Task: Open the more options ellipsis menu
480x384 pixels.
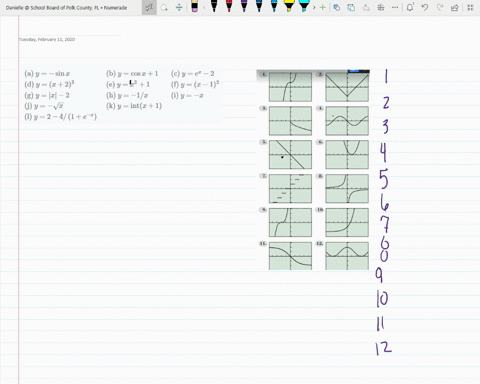Action: 395,7
